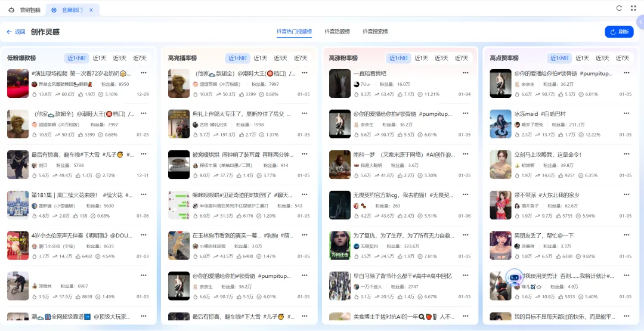Open more menu for 南科一梦 video
The height and width of the screenshot is (331, 644).
coord(466,154)
